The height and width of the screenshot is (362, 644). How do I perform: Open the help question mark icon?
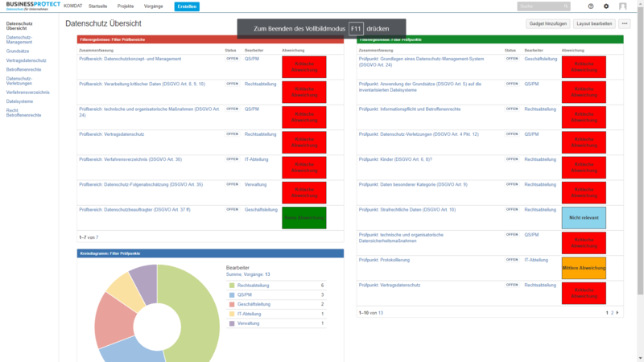(591, 6)
